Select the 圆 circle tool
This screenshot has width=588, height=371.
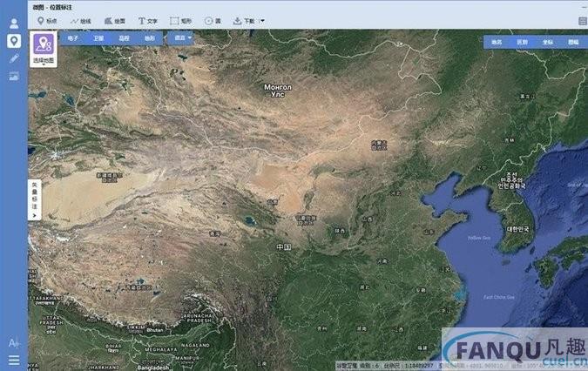[x=213, y=21]
